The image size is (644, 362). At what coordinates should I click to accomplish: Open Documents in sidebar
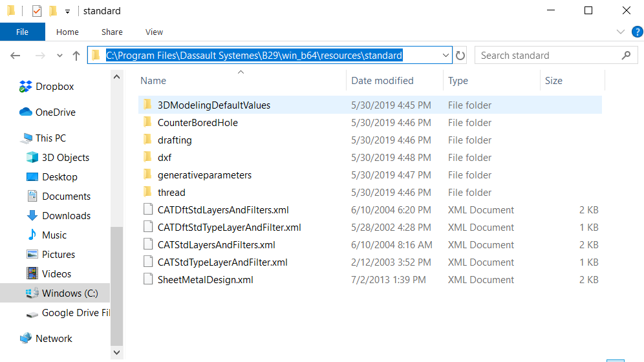58,196
